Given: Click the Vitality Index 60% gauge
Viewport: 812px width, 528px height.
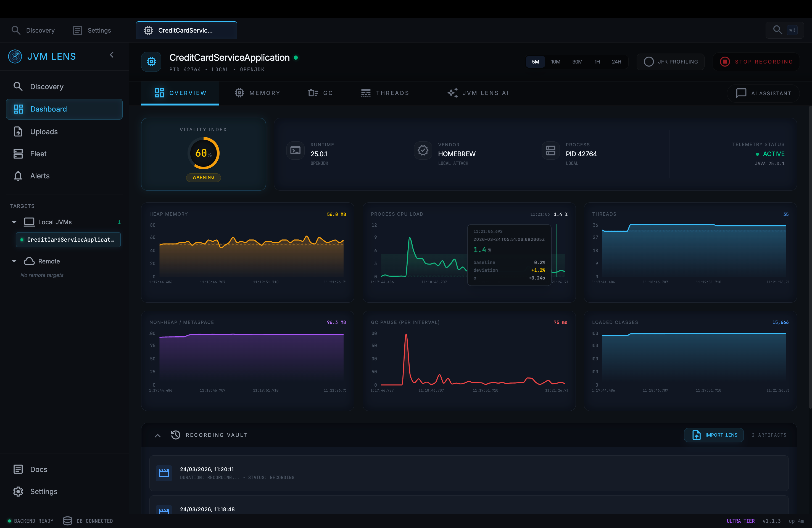Looking at the screenshot, I should (203, 153).
